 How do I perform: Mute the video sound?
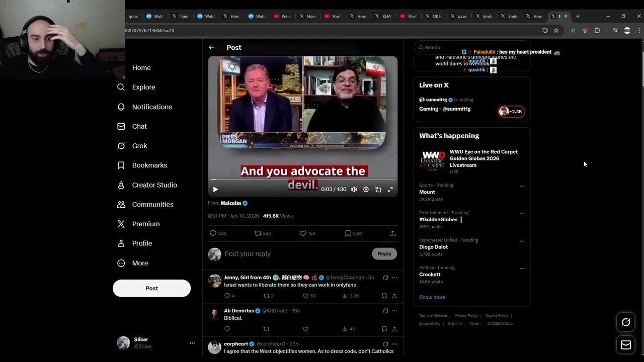coord(354,190)
